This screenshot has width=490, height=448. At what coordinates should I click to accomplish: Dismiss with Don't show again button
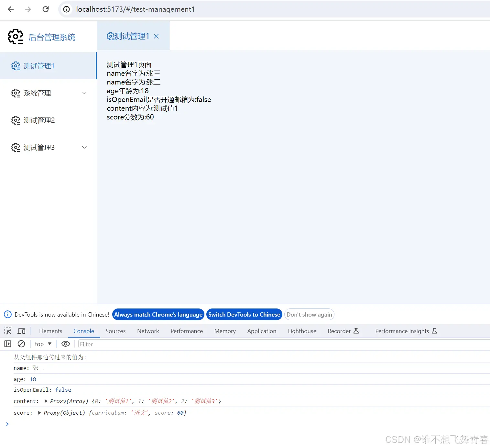(309, 314)
